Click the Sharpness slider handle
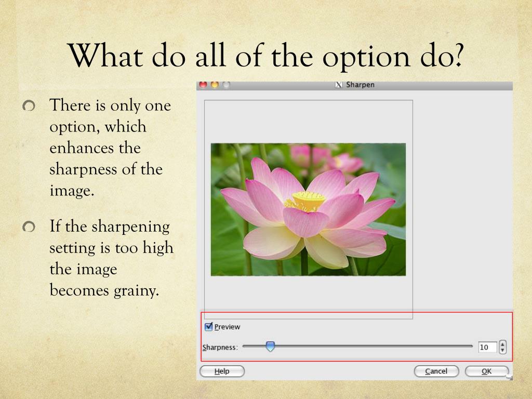 (270, 347)
